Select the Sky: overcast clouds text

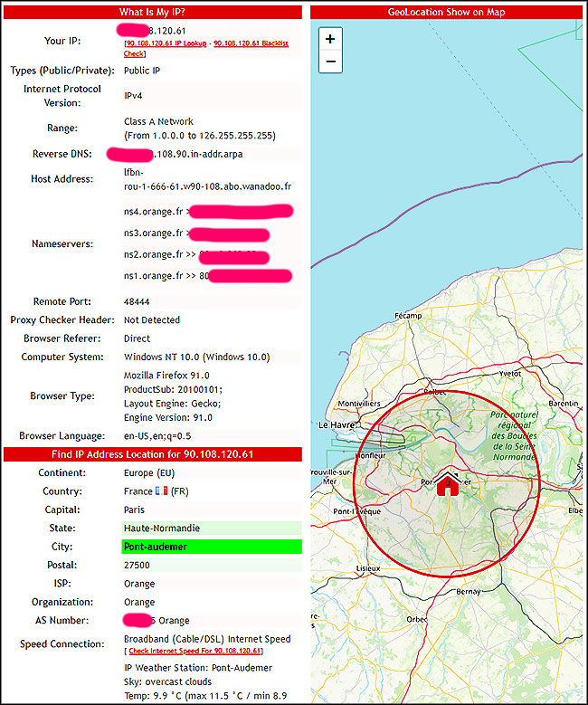(167, 681)
